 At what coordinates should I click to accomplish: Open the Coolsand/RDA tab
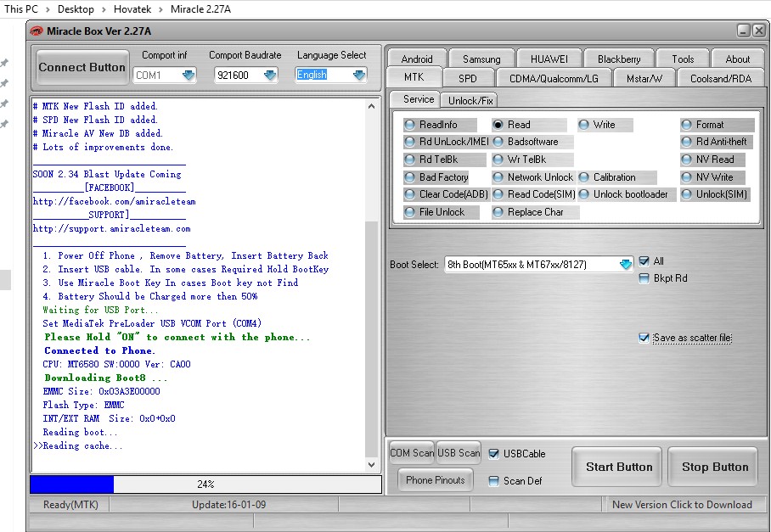pos(721,79)
